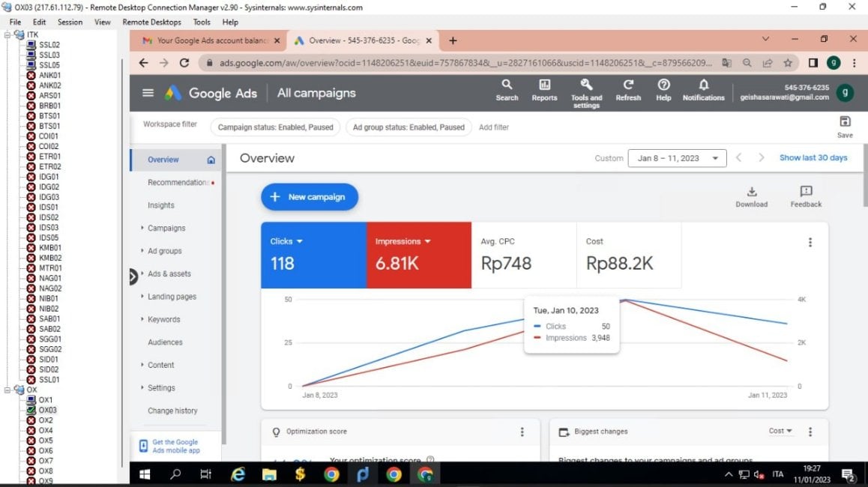Click Ad group status: Enabled, Paused chip
This screenshot has height=487, width=868.
pos(409,127)
